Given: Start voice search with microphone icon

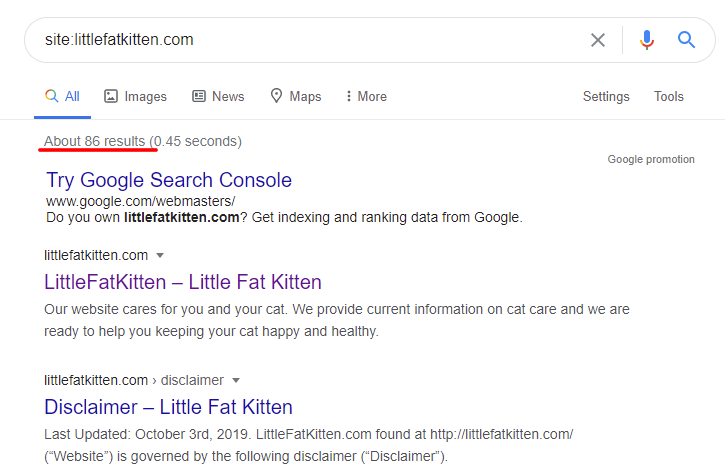Looking at the screenshot, I should (647, 40).
